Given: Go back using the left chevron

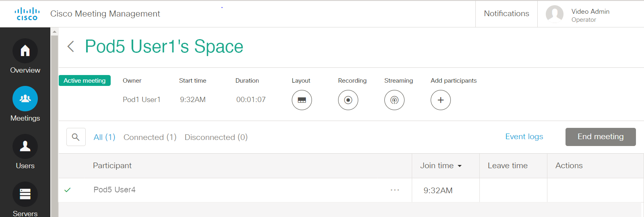Looking at the screenshot, I should click(71, 46).
